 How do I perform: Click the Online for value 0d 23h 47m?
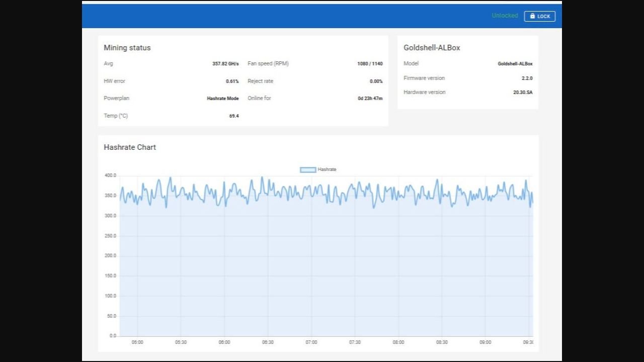(370, 99)
